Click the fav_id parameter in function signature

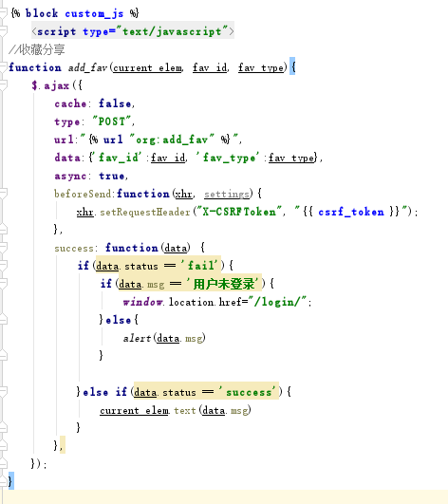211,67
